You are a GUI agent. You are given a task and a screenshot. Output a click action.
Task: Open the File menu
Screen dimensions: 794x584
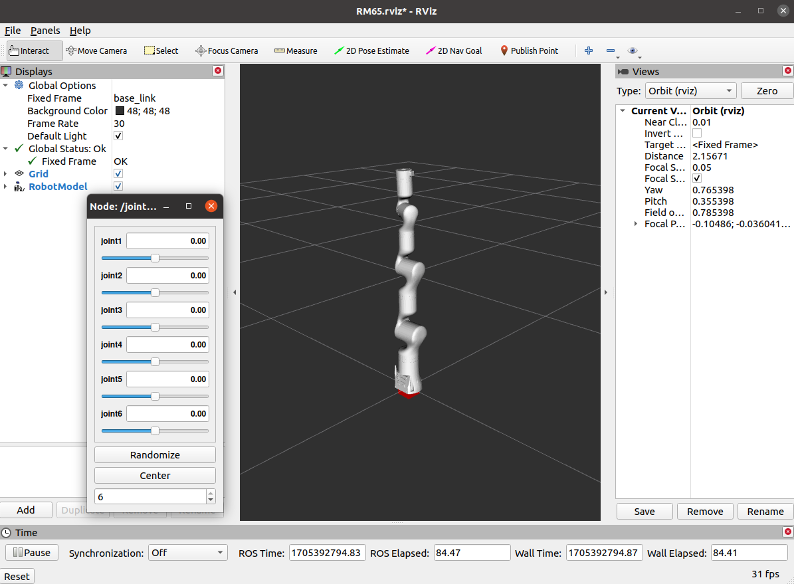click(x=12, y=31)
